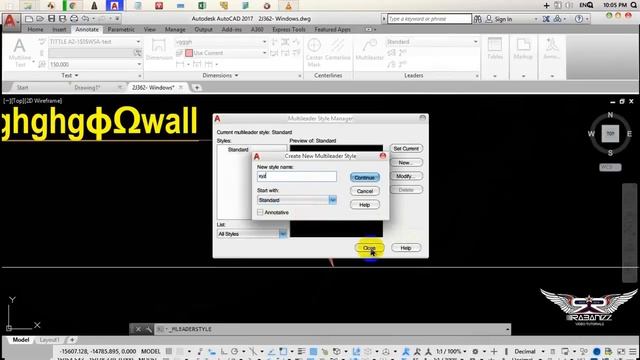The height and width of the screenshot is (360, 640).
Task: Open workspace switching gear icon in status bar
Action: (x=475, y=351)
